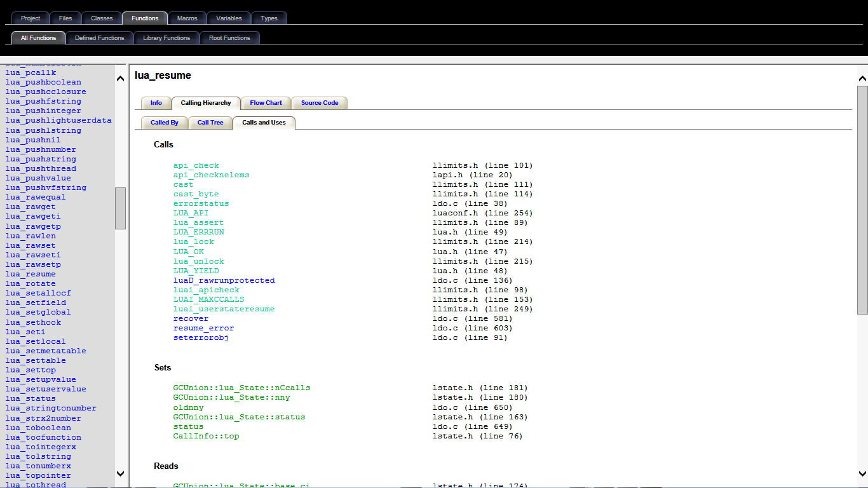Select the Defined Functions tab
This screenshot has width=868, height=488.
pos(100,38)
